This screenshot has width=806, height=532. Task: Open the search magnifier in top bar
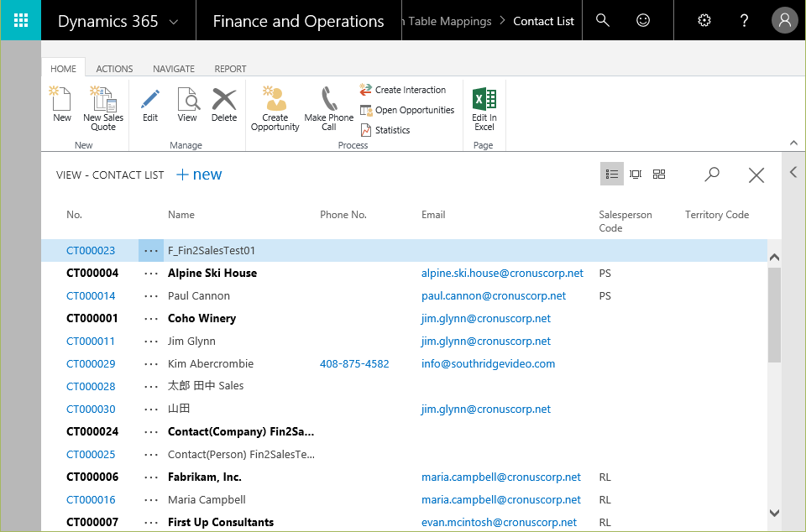603,20
